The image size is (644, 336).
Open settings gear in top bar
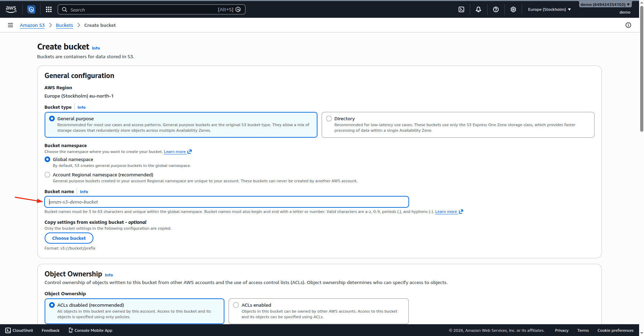coord(513,9)
